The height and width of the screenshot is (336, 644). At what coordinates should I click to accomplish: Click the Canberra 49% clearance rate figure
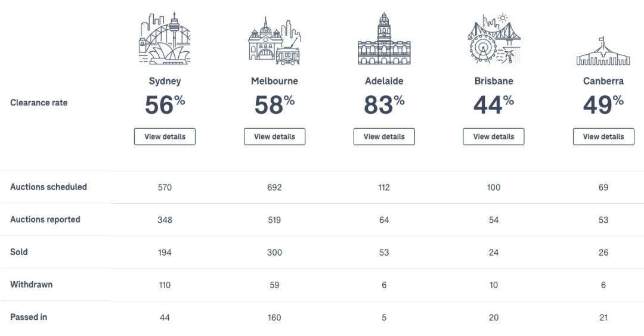tap(603, 104)
